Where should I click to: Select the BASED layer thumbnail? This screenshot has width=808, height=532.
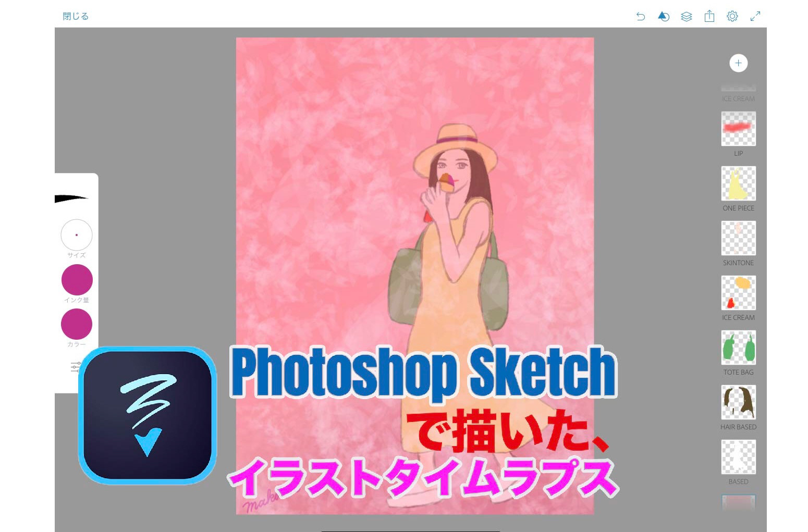click(x=738, y=457)
